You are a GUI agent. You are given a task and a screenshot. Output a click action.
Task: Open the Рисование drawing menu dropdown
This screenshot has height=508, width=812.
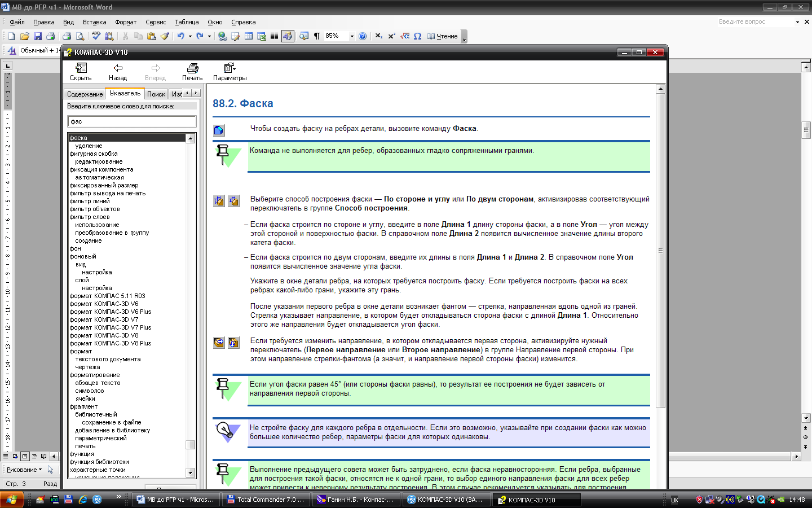tap(24, 470)
